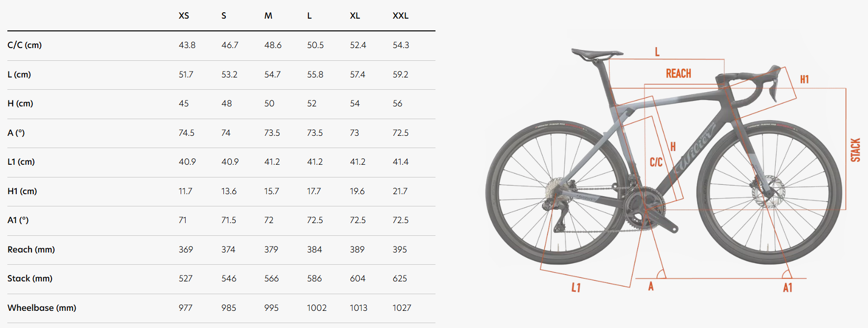This screenshot has height=328, width=868.
Task: Select the XXL size column header
Action: point(401,16)
